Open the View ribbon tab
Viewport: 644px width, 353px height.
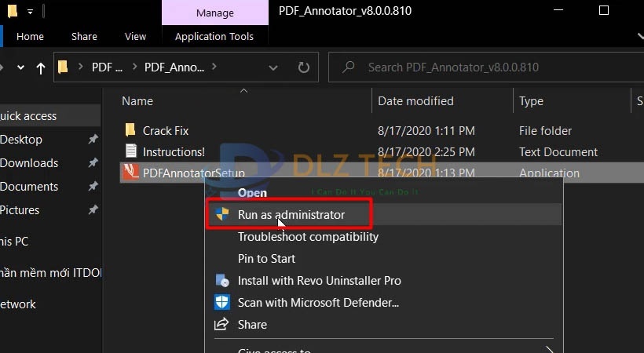coord(135,37)
